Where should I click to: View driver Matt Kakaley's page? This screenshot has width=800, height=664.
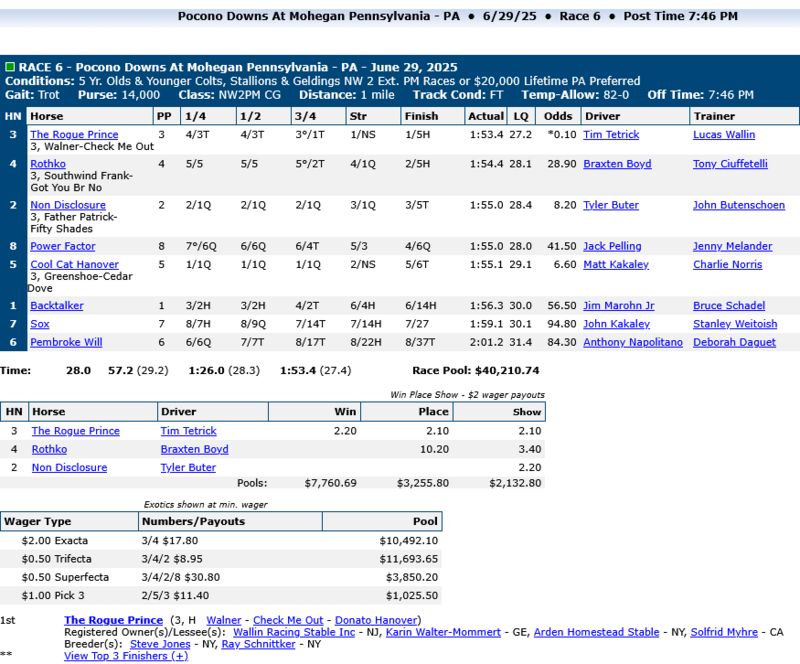pos(616,265)
